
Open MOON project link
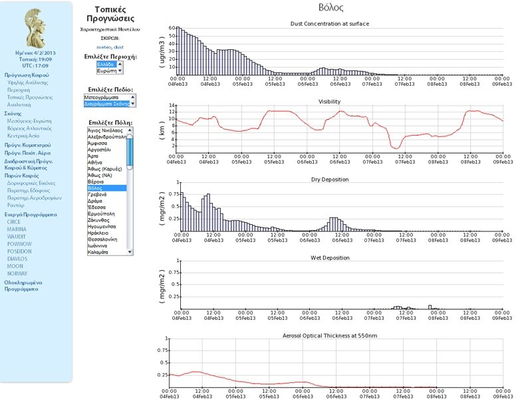click(15, 267)
